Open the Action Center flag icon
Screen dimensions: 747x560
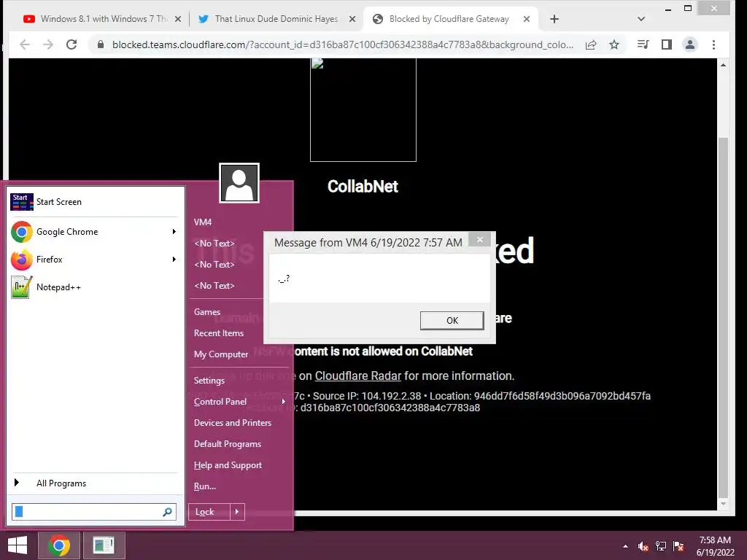[678, 546]
